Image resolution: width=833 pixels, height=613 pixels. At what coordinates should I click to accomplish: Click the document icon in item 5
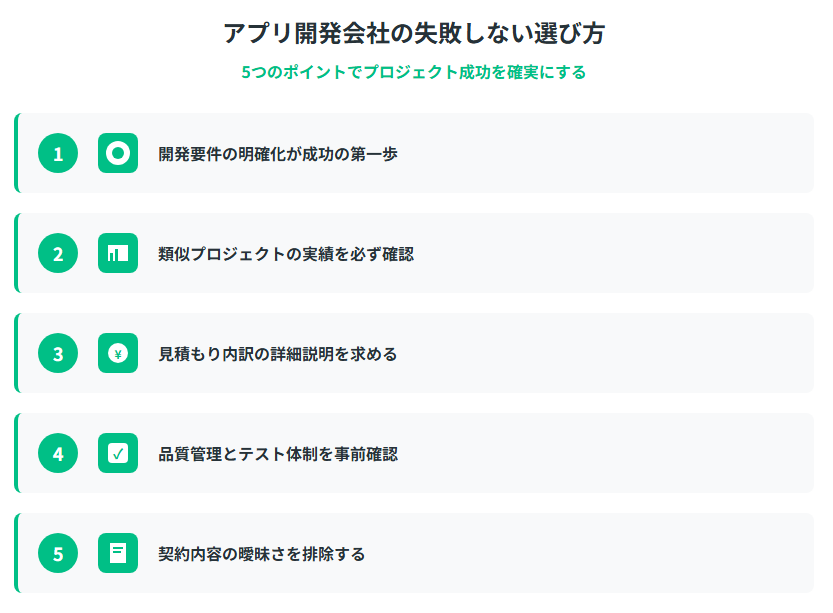pos(118,553)
